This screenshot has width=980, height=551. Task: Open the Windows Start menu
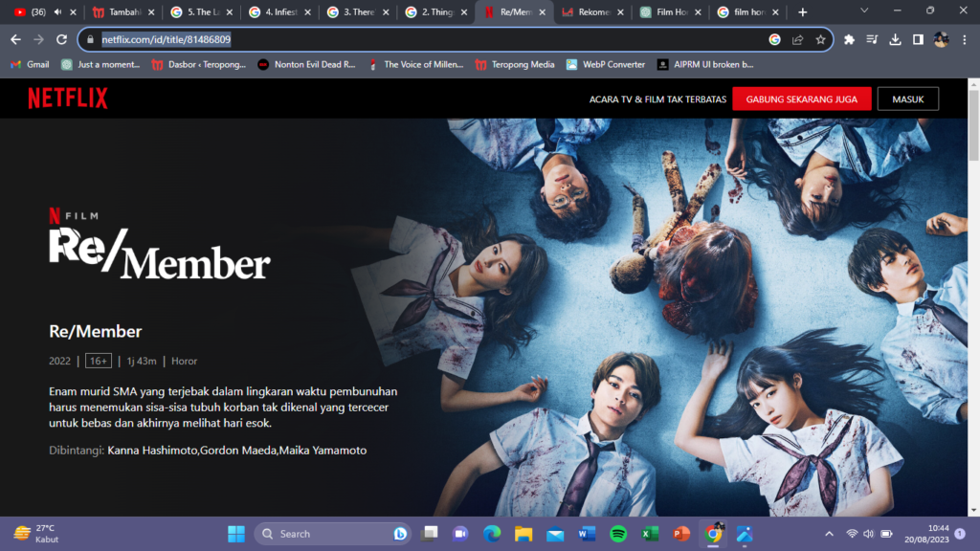236,534
